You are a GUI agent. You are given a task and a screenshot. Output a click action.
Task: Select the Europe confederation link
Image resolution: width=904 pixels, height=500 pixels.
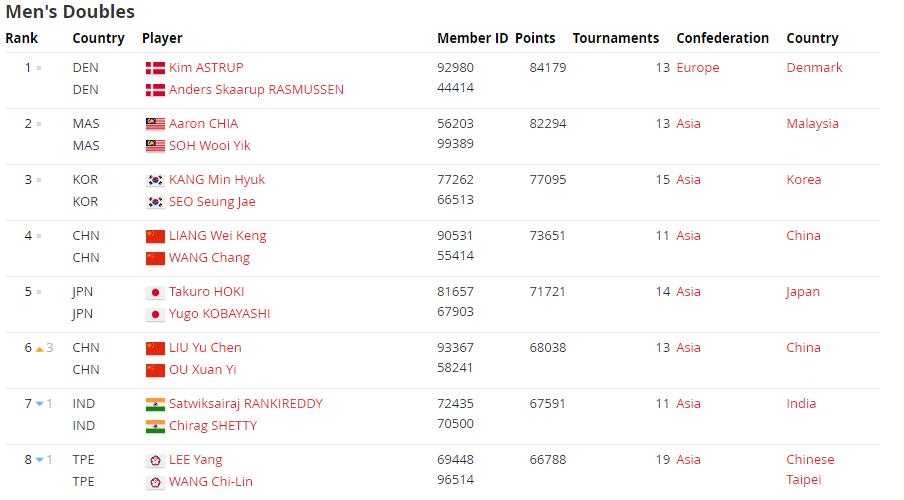pyautogui.click(x=698, y=67)
